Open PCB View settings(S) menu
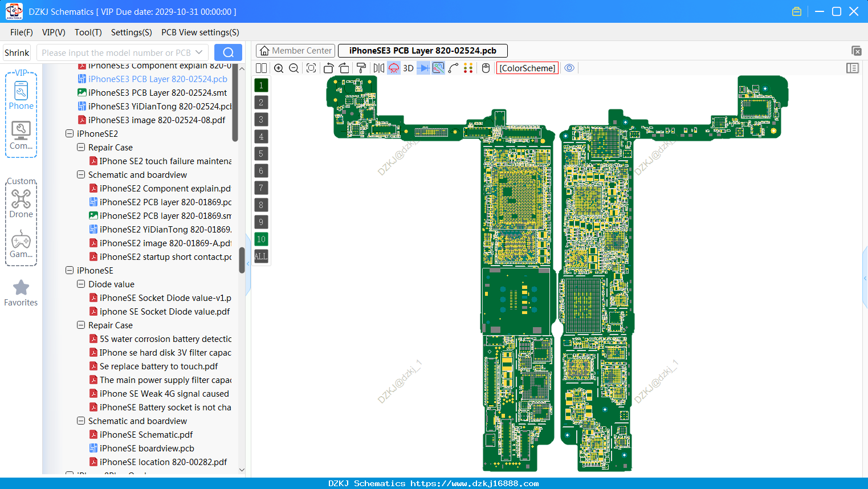 (200, 32)
